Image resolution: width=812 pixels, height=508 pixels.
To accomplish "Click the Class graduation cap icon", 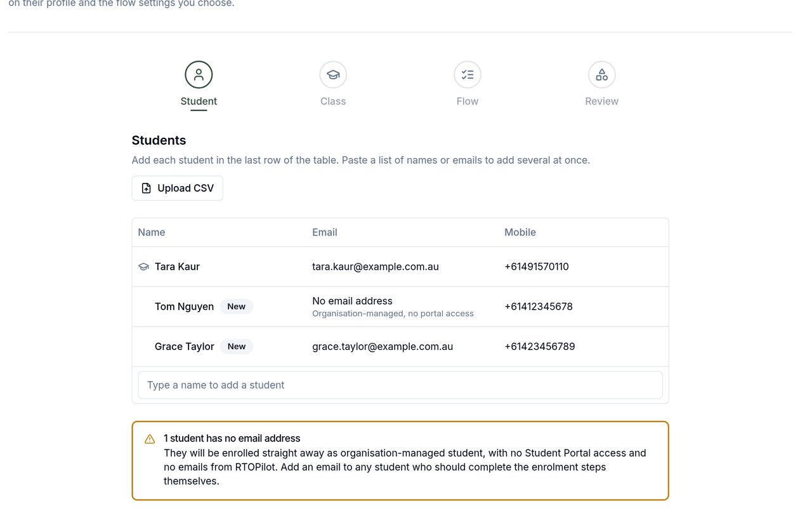I will tap(333, 75).
